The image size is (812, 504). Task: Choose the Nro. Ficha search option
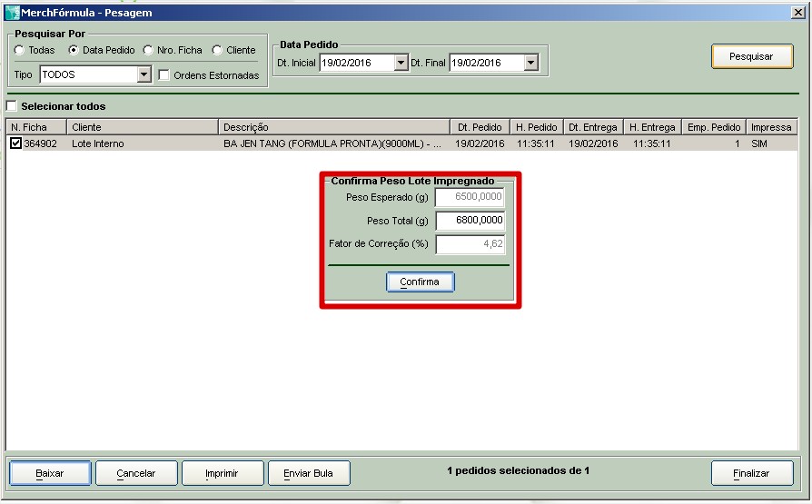click(x=148, y=50)
